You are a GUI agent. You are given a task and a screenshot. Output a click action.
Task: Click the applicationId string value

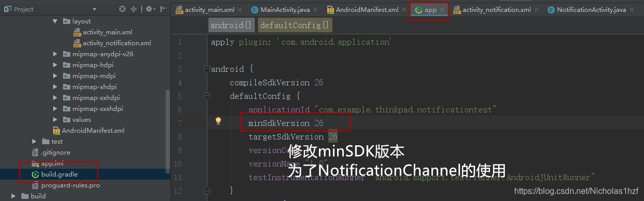405,109
